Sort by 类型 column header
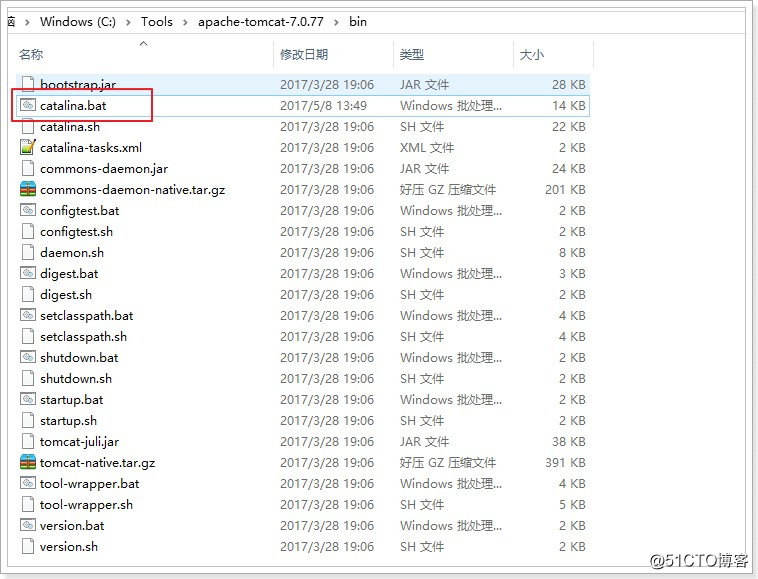 (412, 55)
